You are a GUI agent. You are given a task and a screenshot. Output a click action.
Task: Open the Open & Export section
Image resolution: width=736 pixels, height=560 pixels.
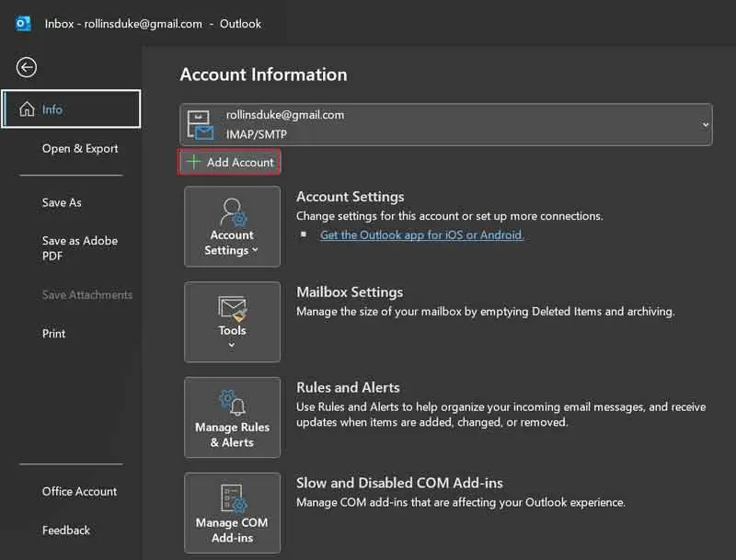click(x=80, y=149)
